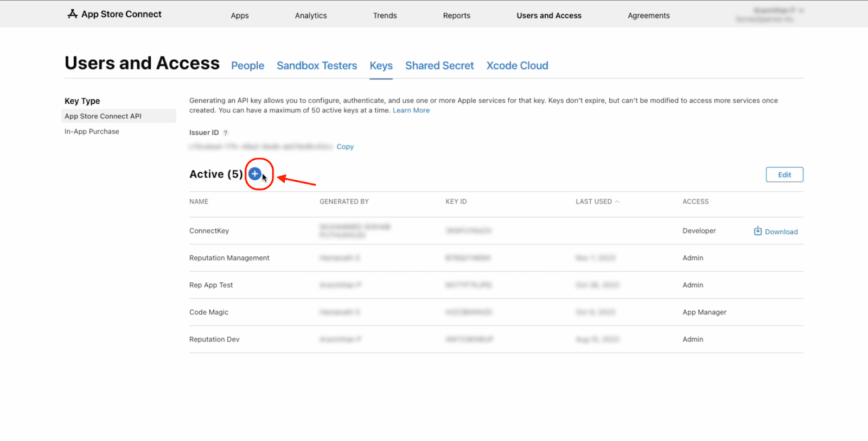This screenshot has width=868, height=441.
Task: Click the Edit button for active keys
Action: click(784, 175)
